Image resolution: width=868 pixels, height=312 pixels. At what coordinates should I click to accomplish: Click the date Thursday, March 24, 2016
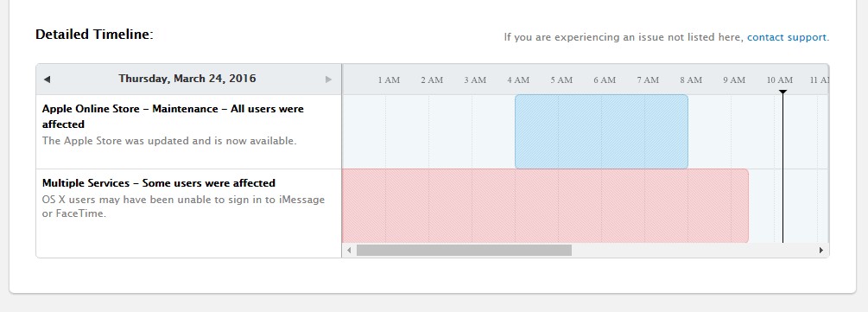(187, 78)
